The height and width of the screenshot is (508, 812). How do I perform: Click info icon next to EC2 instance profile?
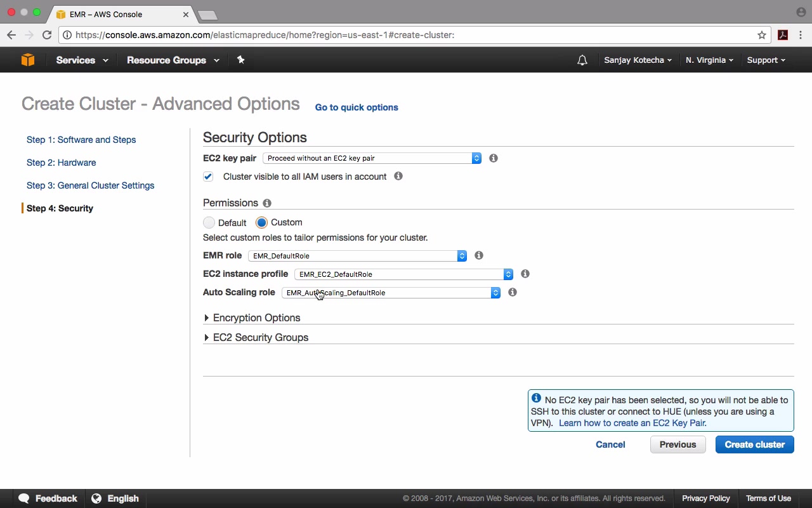(x=525, y=274)
